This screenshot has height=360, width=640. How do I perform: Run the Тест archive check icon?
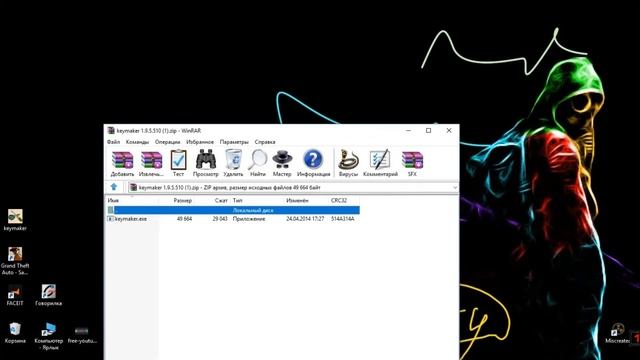tap(178, 160)
